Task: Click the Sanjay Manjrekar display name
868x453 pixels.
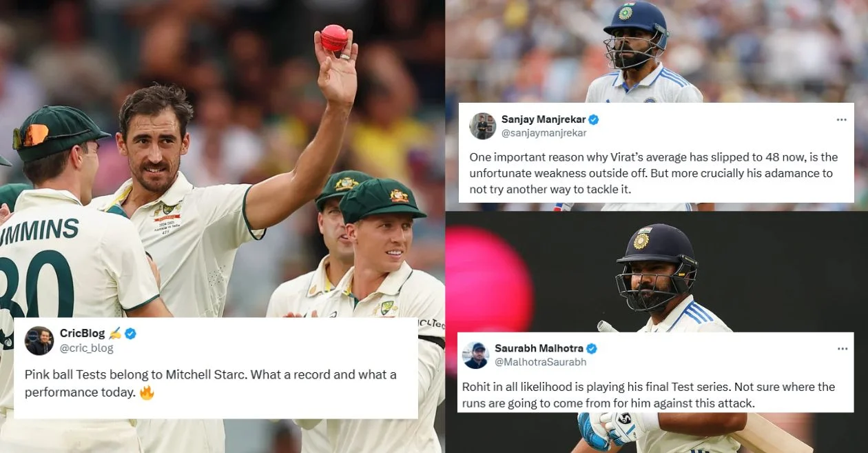Action: (x=544, y=119)
